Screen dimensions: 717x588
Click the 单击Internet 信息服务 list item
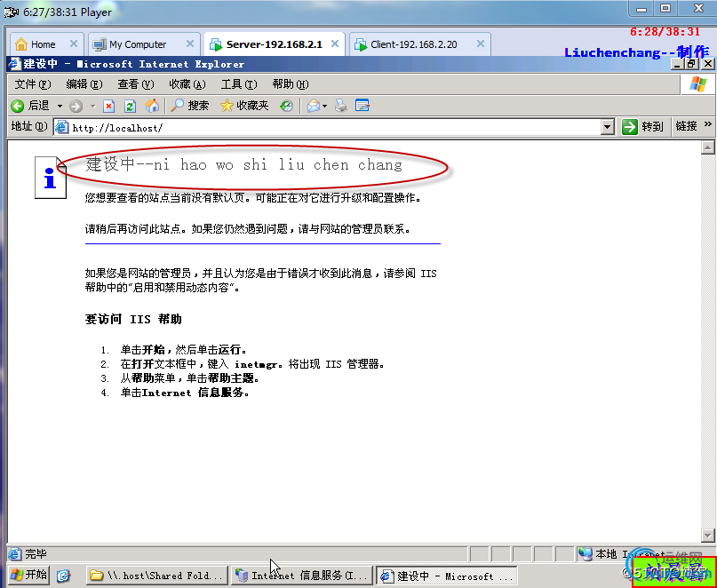184,393
